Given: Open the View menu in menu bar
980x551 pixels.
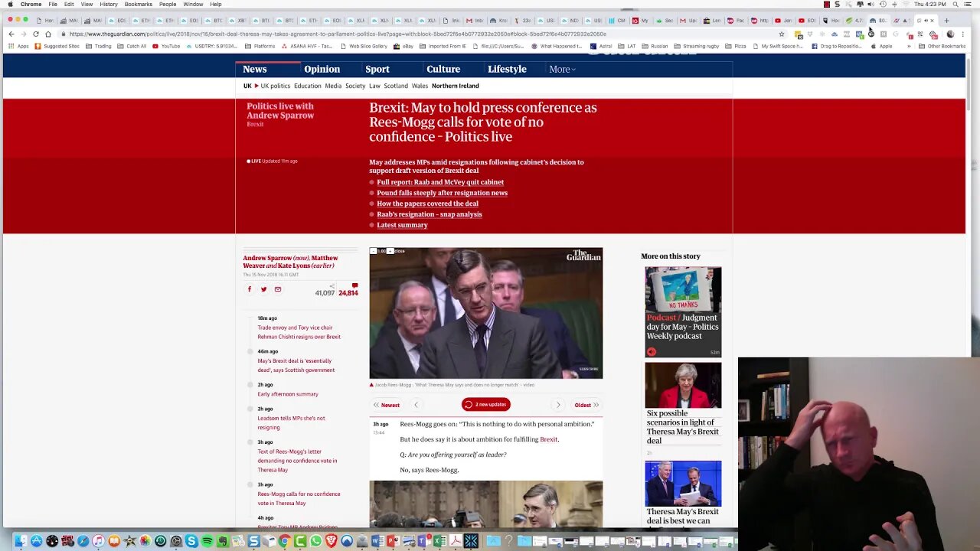Looking at the screenshot, I should pyautogui.click(x=87, y=4).
